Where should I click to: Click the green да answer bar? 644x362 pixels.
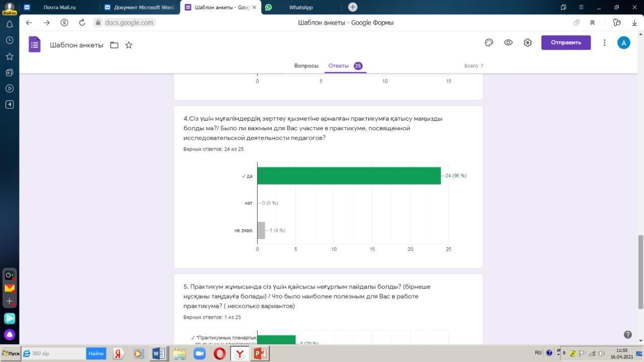349,176
